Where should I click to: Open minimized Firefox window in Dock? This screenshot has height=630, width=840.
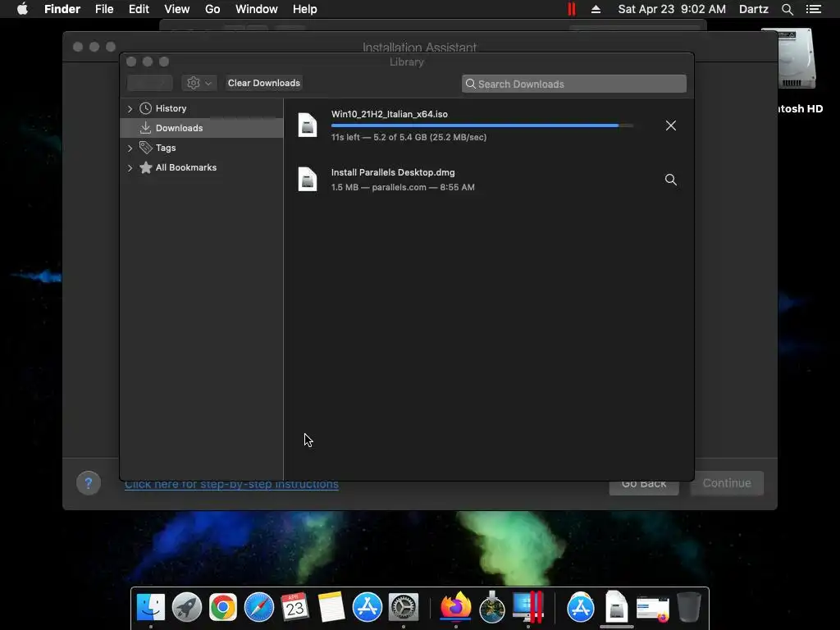point(652,609)
